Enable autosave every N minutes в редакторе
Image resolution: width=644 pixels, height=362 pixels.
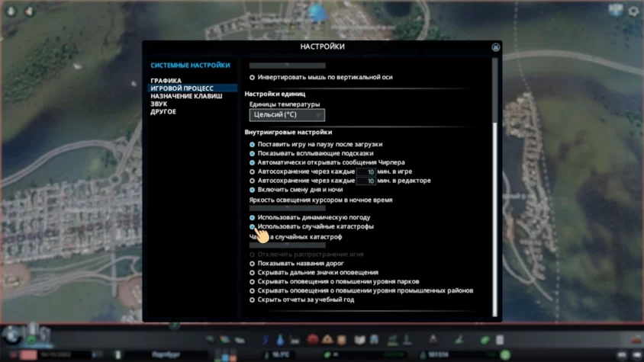(252, 181)
